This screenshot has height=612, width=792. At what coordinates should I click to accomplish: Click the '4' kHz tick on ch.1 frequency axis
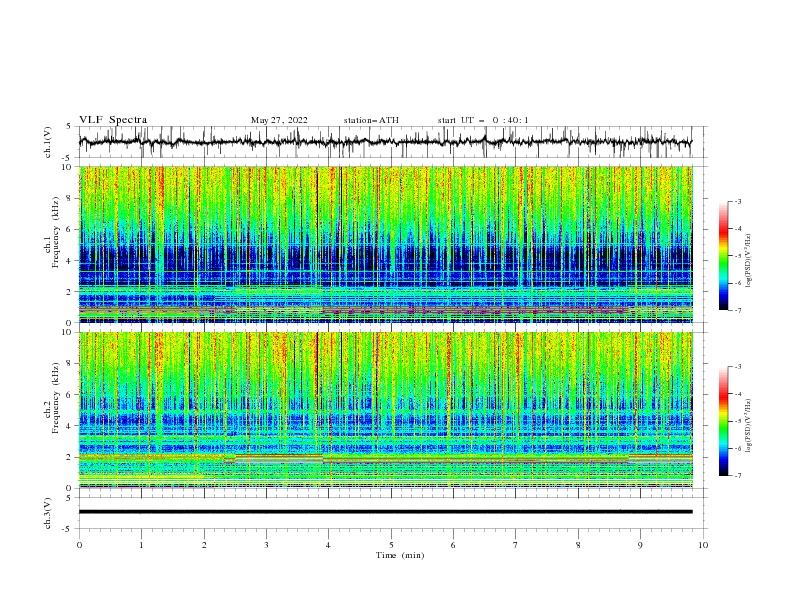tap(70, 261)
